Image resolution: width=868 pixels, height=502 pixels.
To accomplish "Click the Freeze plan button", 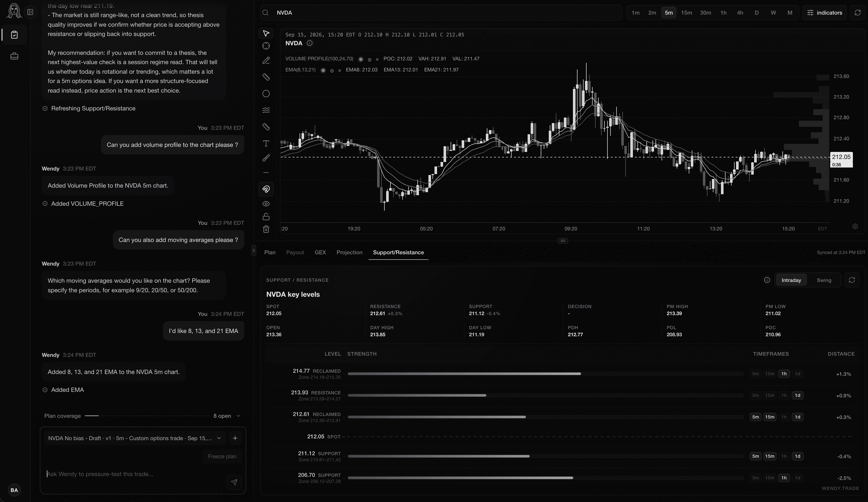I will (222, 456).
